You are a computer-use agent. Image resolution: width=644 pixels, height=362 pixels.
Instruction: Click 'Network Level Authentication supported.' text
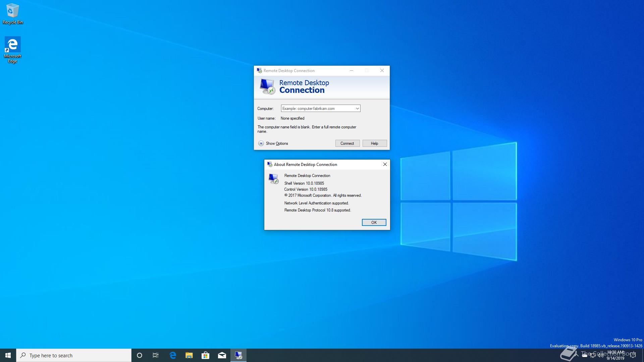click(317, 203)
